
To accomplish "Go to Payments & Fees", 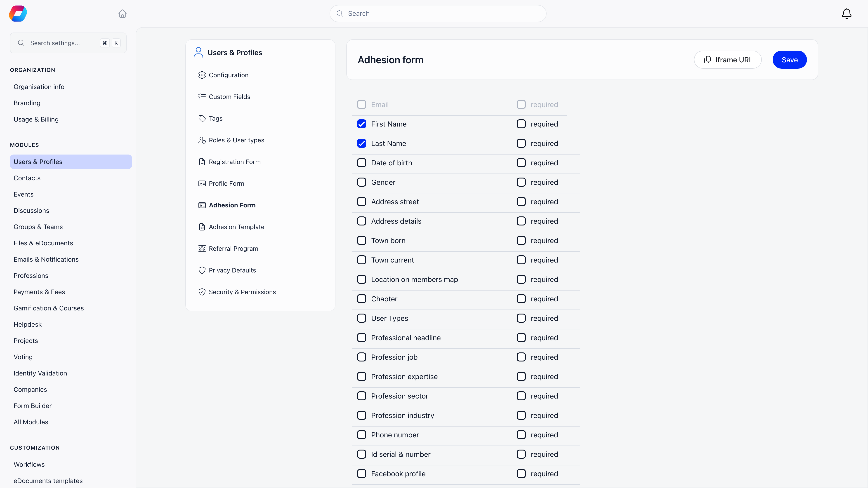I will tap(39, 292).
